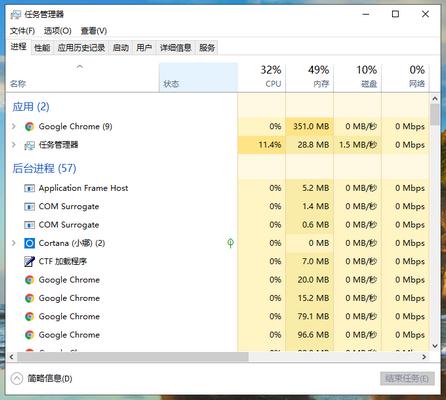
Task: Click the 7.0 MB memory cell
Action: coord(310,261)
